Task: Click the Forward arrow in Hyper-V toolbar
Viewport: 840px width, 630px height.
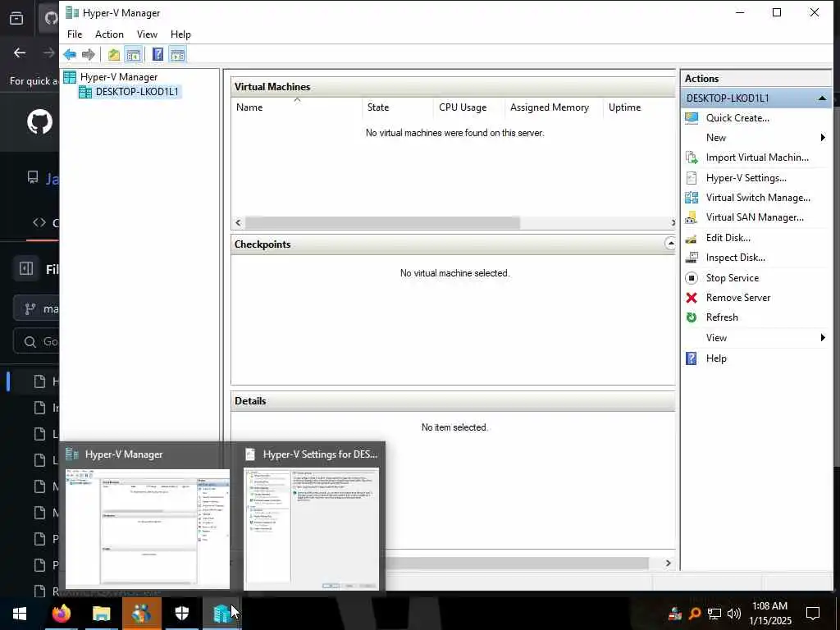Action: [x=89, y=54]
